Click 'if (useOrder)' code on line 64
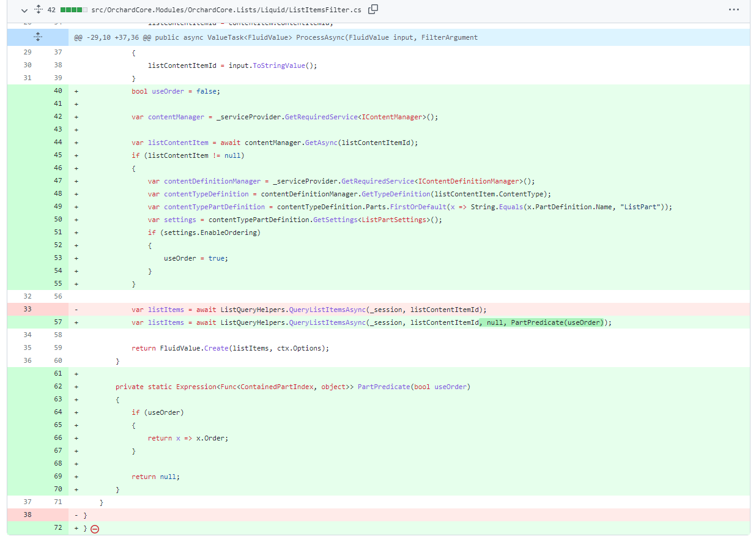 point(158,412)
